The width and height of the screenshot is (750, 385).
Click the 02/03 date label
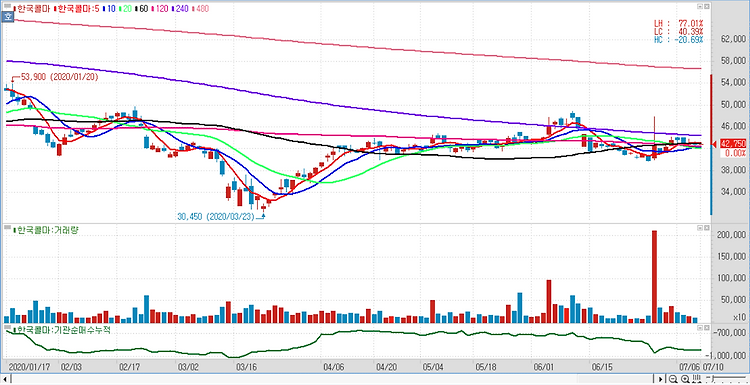pos(70,367)
